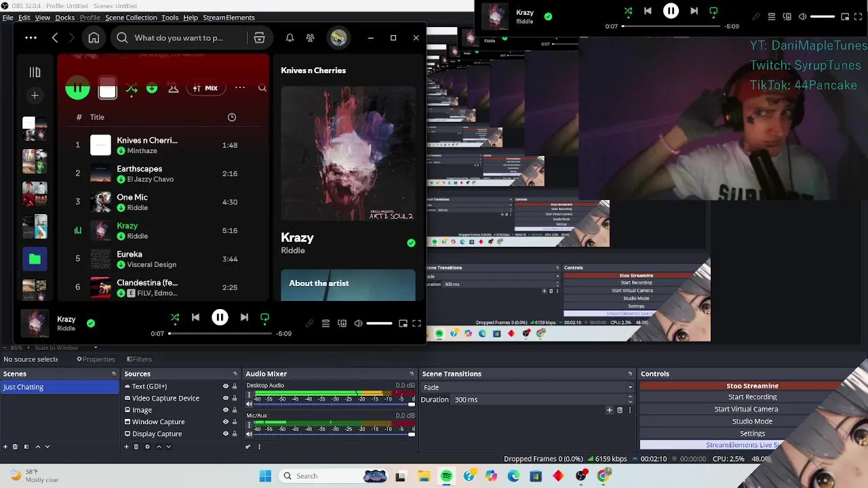
Task: Mute Mic/Aux in mixer
Action: [x=249, y=434]
